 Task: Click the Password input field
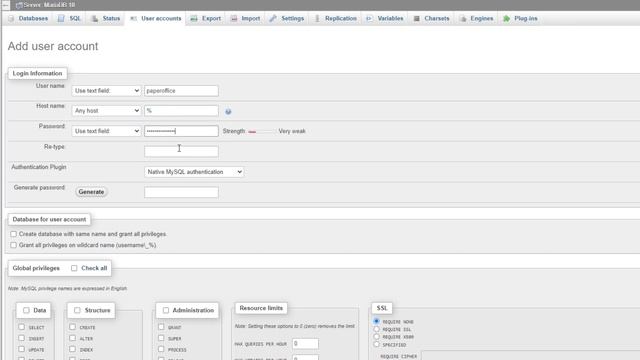coord(181,131)
